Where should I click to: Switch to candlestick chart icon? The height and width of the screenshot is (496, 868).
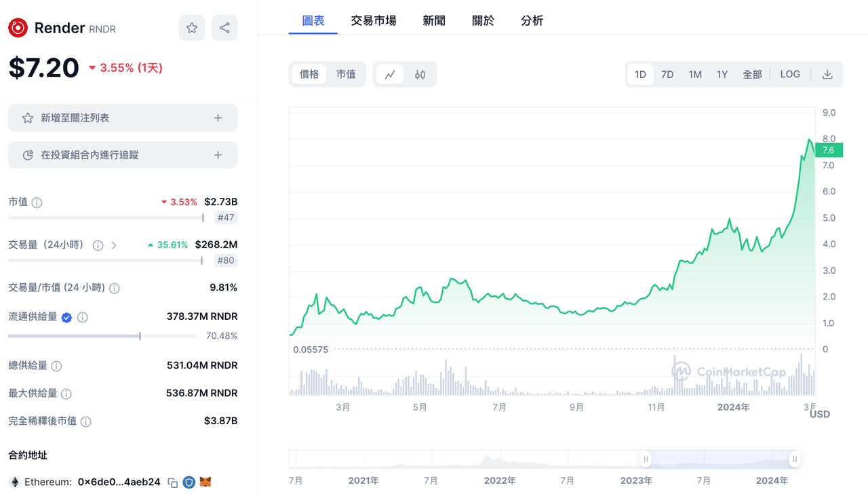coord(420,75)
